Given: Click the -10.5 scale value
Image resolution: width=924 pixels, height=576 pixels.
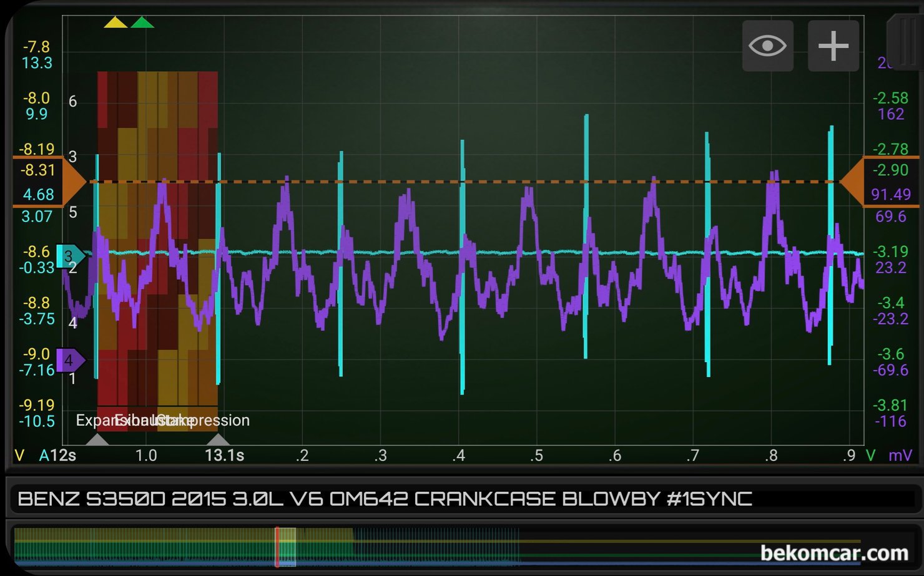Looking at the screenshot, I should [x=37, y=421].
